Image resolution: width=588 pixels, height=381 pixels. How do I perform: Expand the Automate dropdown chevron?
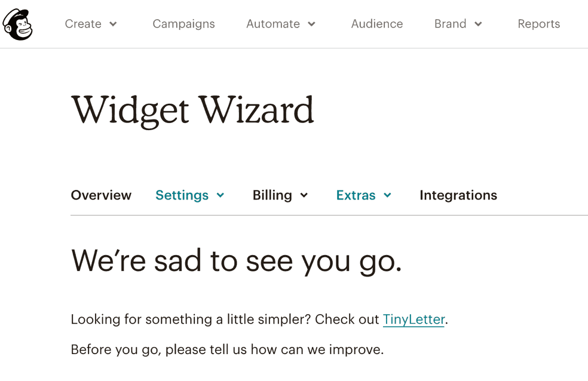coord(311,24)
